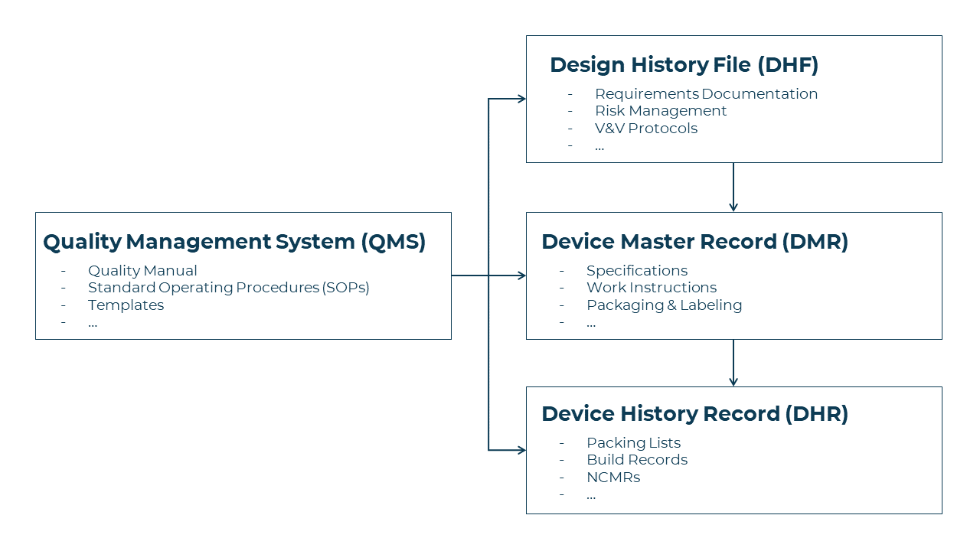Select the "NCMRs" list item

coord(613,478)
